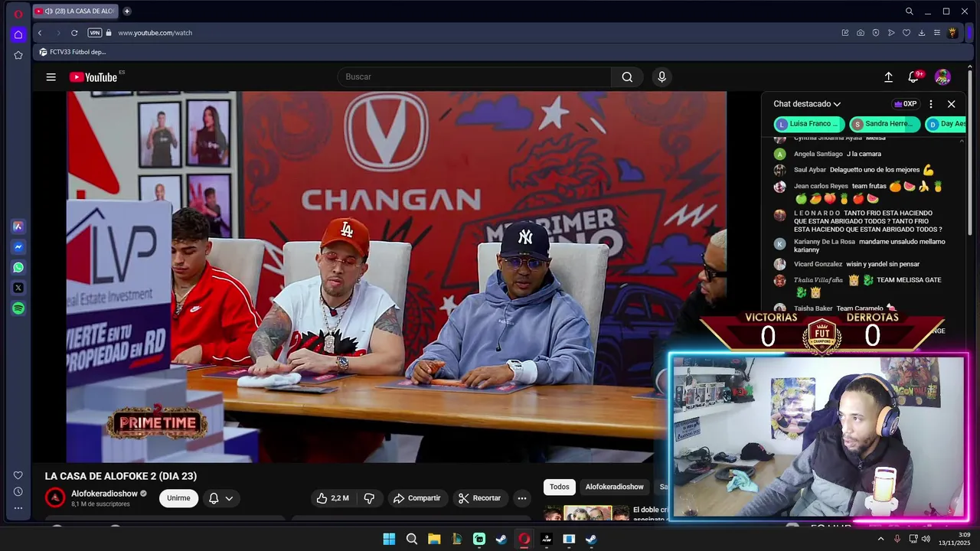View site security lock information
This screenshot has height=551, width=980.
point(109,33)
